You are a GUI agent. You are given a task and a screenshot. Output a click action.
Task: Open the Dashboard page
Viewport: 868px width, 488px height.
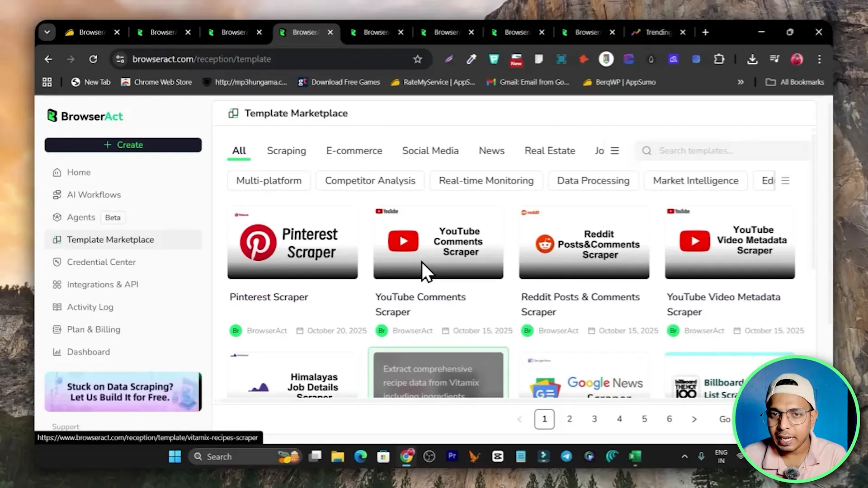(x=88, y=352)
